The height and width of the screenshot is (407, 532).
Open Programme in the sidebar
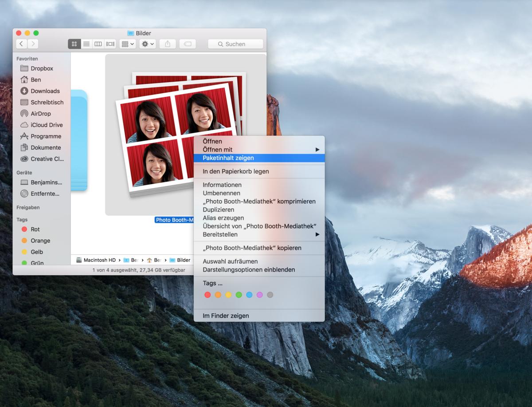click(x=42, y=136)
